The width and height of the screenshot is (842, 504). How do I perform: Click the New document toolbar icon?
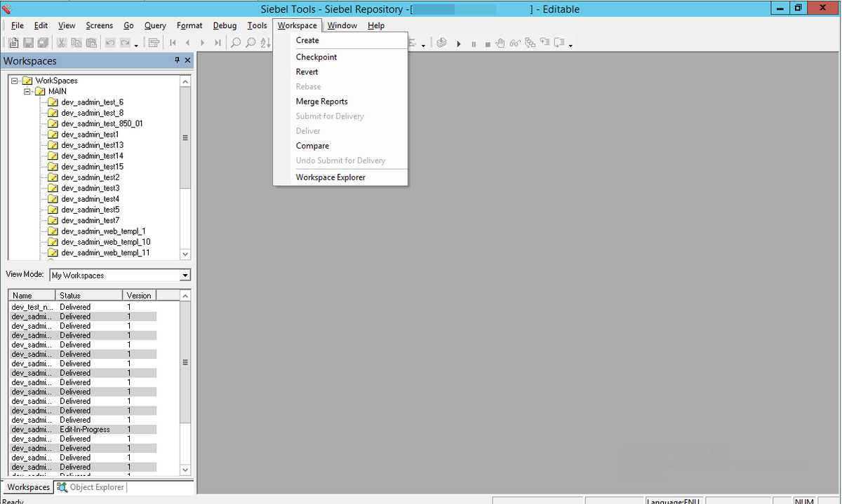click(13, 43)
